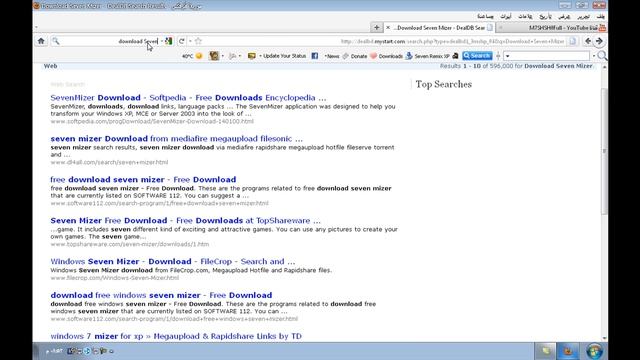Open the dropdown arrow beside the reload button
This screenshot has width=640, height=360.
pos(190,41)
